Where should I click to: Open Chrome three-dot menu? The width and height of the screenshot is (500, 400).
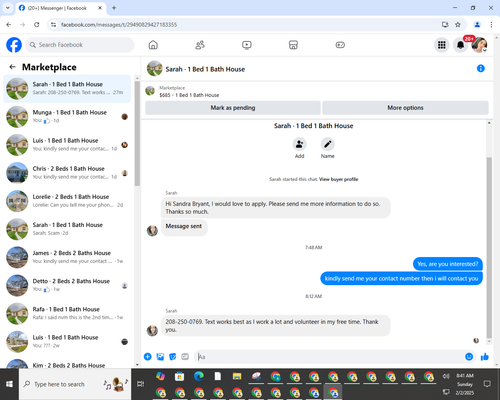(491, 24)
